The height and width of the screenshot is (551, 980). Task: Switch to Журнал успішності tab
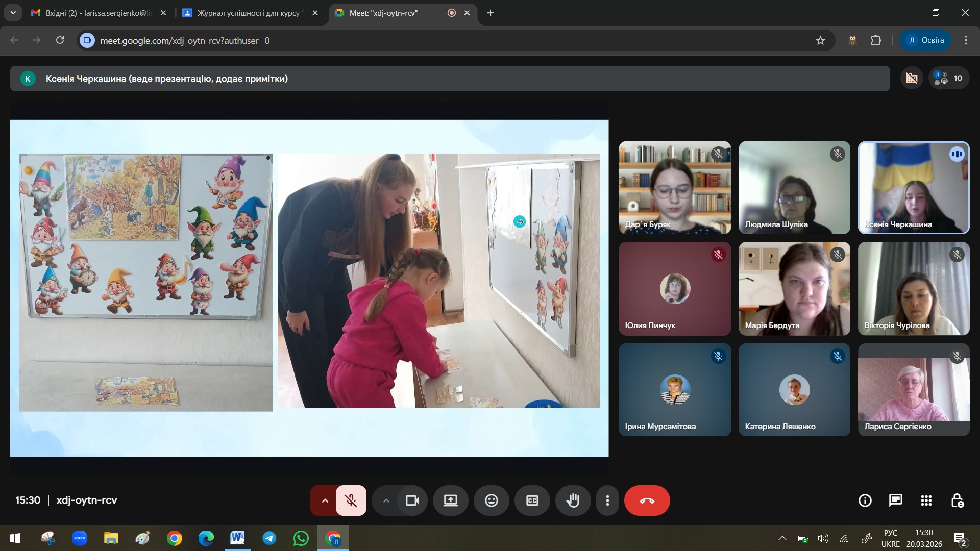[x=249, y=13]
